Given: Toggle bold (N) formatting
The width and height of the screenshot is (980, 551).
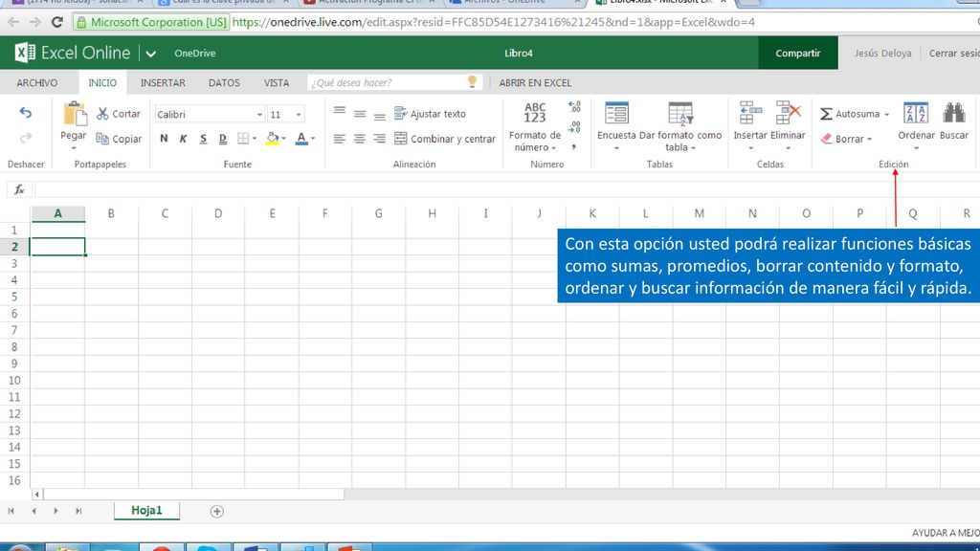Looking at the screenshot, I should pyautogui.click(x=164, y=138).
